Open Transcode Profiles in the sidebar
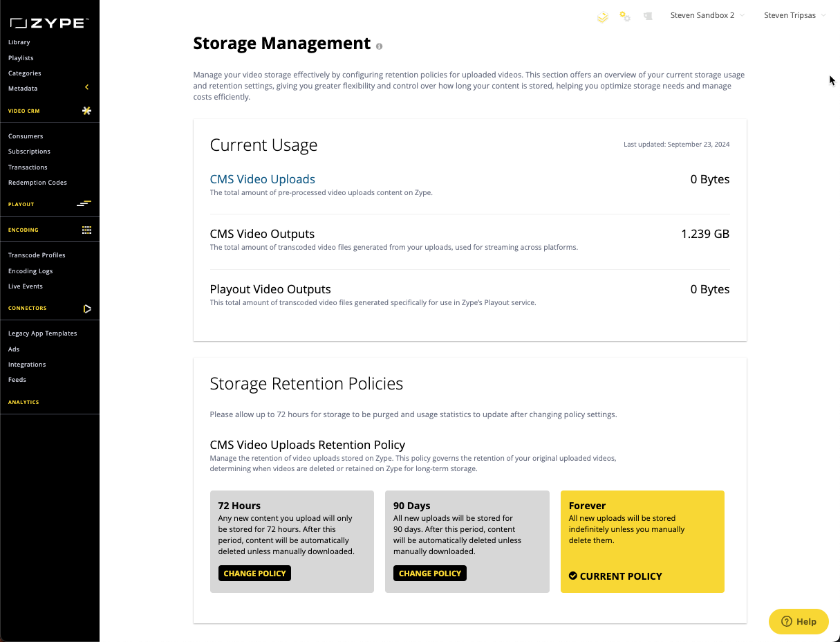The image size is (840, 642). click(x=37, y=255)
